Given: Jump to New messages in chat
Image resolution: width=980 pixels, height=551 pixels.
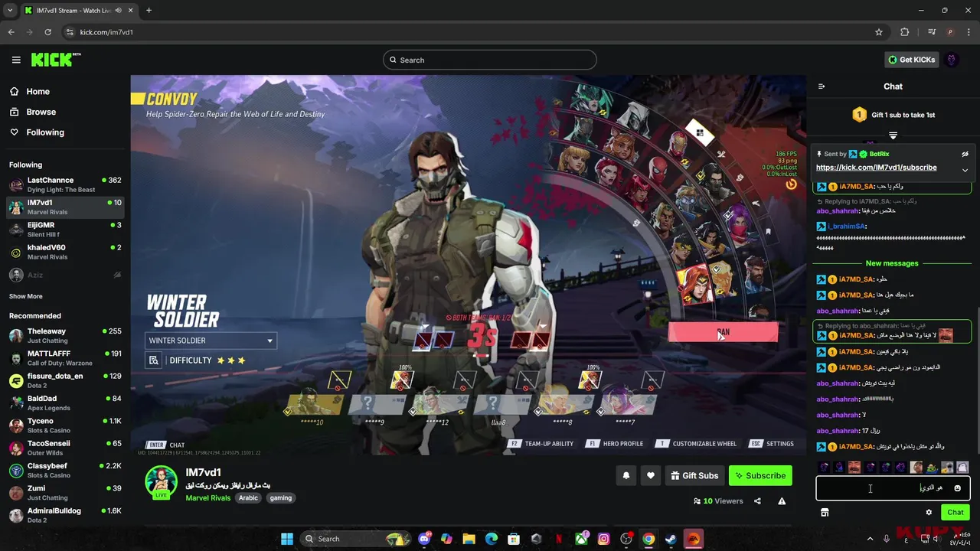Looking at the screenshot, I should [x=892, y=263].
